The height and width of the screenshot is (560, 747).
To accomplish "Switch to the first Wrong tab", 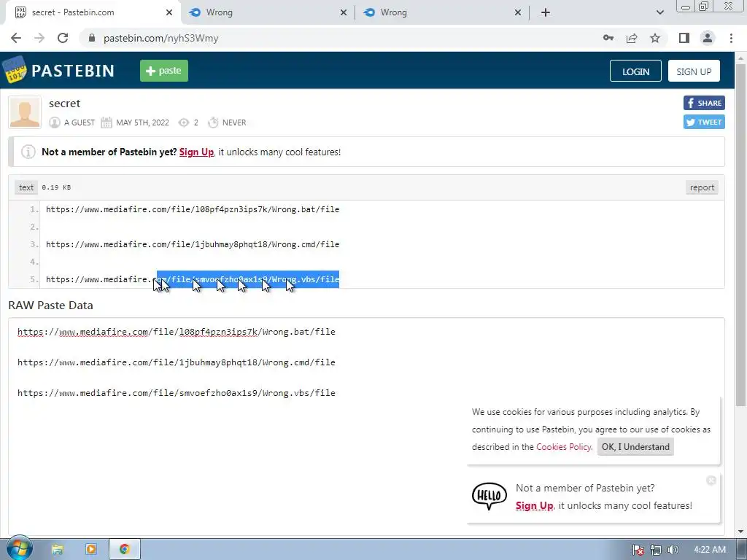I will pyautogui.click(x=267, y=12).
